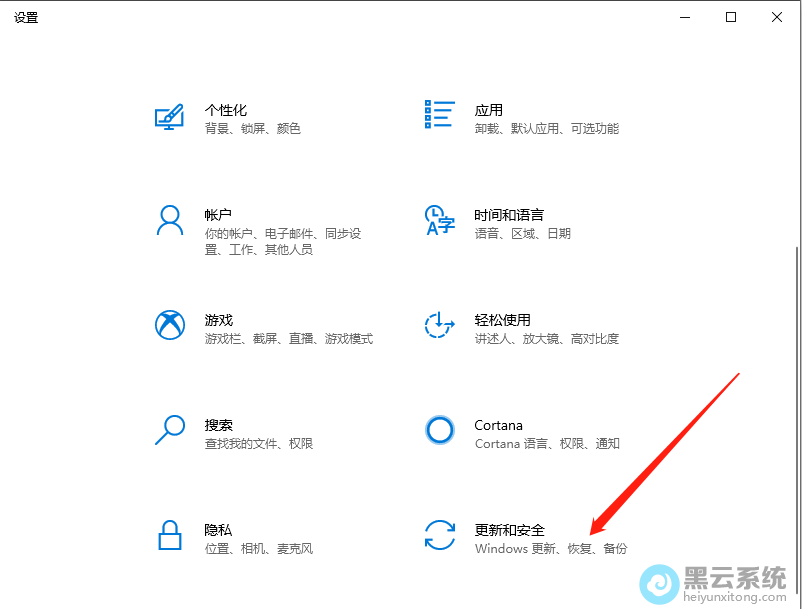Click the vertical scrollbar thumb
The height and width of the screenshot is (609, 802).
point(796,400)
